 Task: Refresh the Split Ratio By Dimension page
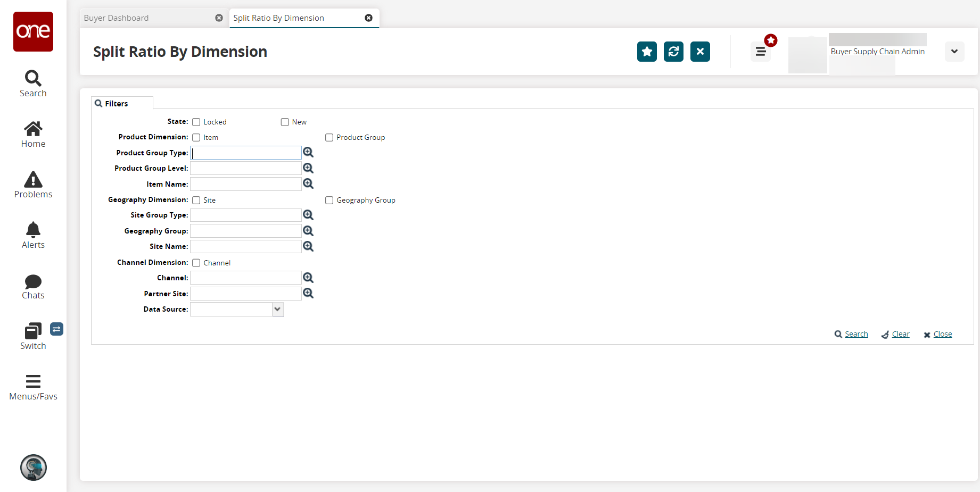(x=673, y=52)
